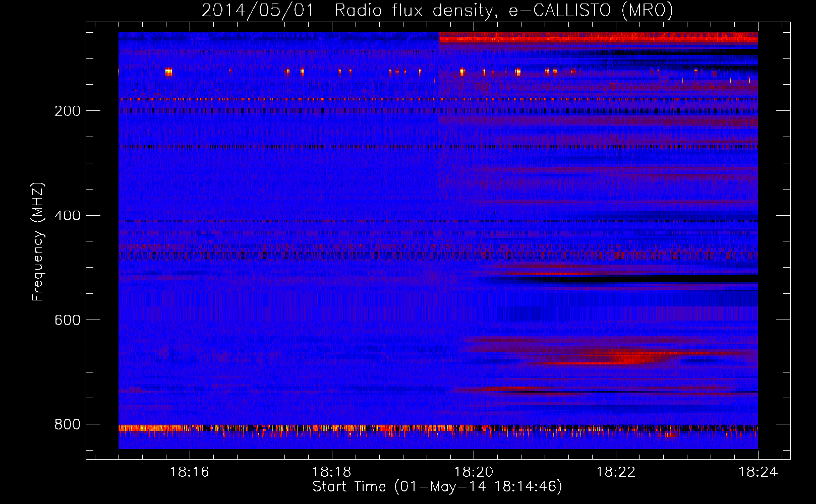Click the 18:22 time tick label
The height and width of the screenshot is (504, 816).
click(x=616, y=472)
